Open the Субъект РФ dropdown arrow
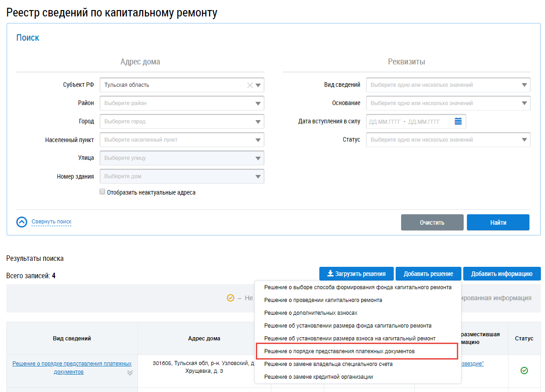This screenshot has height=392, width=545. (259, 85)
